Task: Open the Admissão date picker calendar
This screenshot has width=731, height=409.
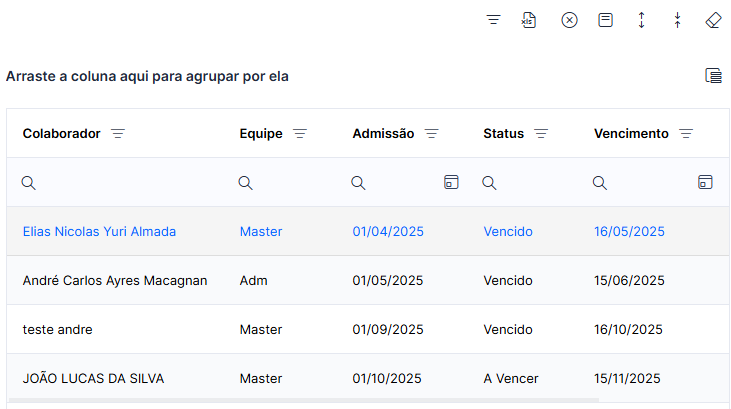Action: point(451,182)
